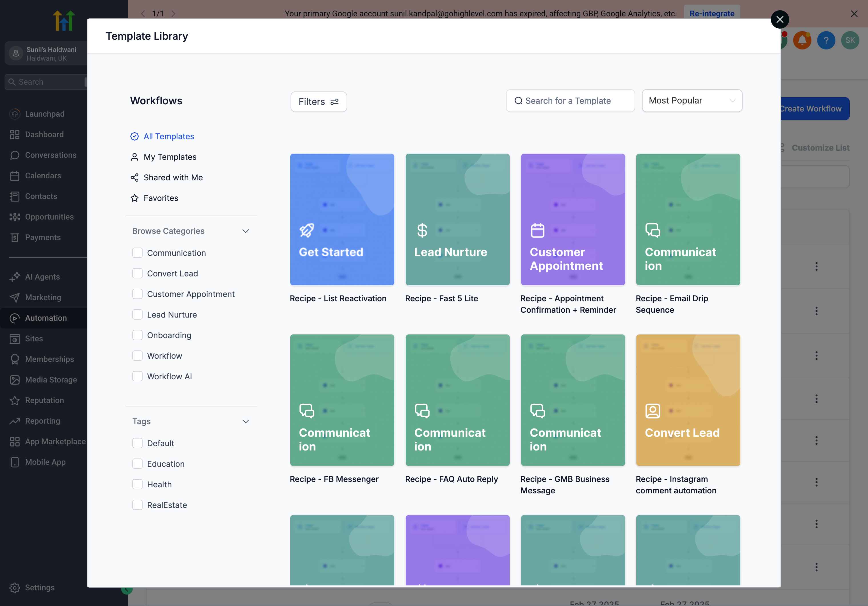Image resolution: width=868 pixels, height=606 pixels.
Task: Click the App Marketplace sidebar icon
Action: 15,442
